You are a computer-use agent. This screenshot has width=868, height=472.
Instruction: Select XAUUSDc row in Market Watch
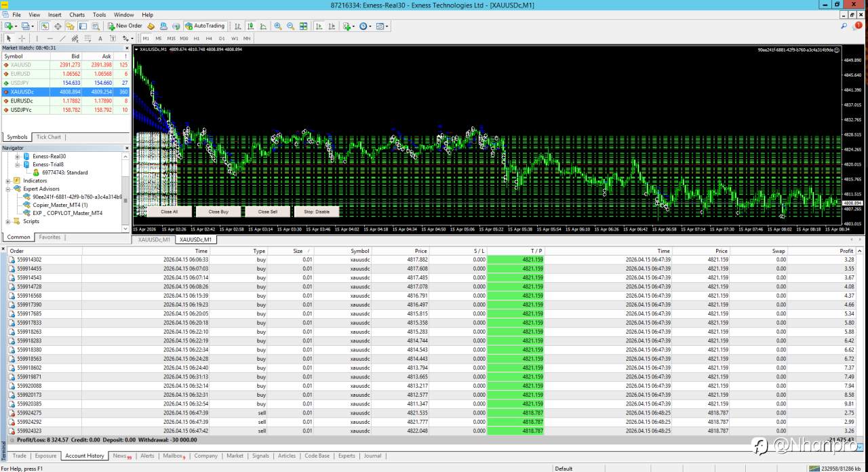tap(65, 92)
